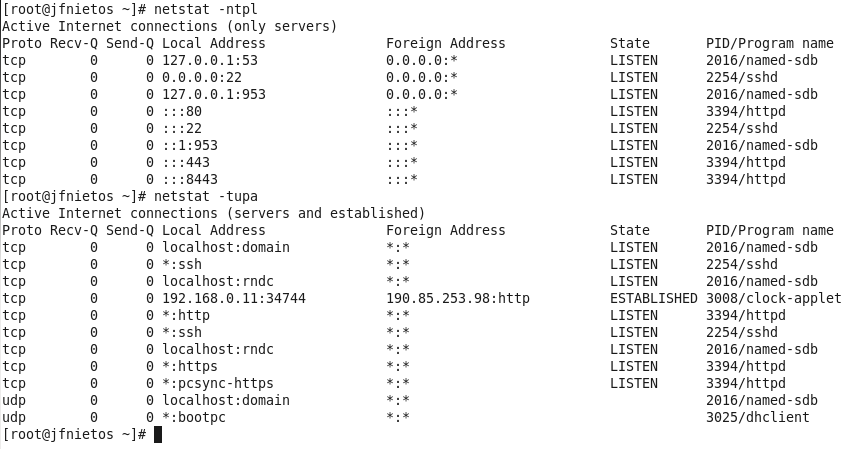Click the 'servers and established' header line

pyautogui.click(x=214, y=213)
